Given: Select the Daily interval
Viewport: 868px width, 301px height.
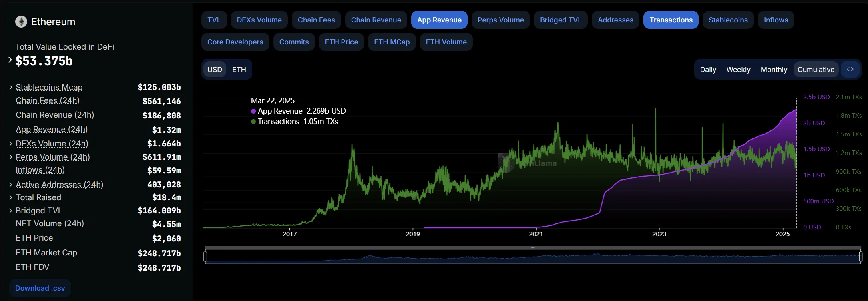Looking at the screenshot, I should point(708,70).
